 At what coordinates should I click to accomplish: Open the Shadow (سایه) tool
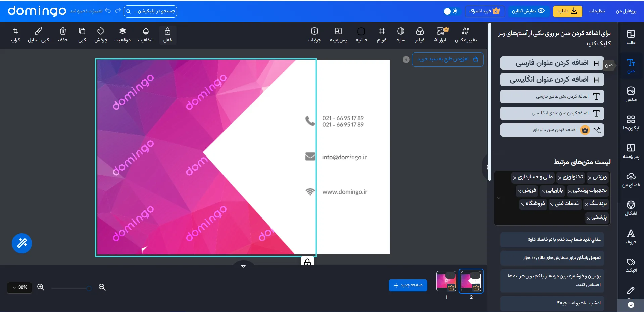(x=401, y=35)
